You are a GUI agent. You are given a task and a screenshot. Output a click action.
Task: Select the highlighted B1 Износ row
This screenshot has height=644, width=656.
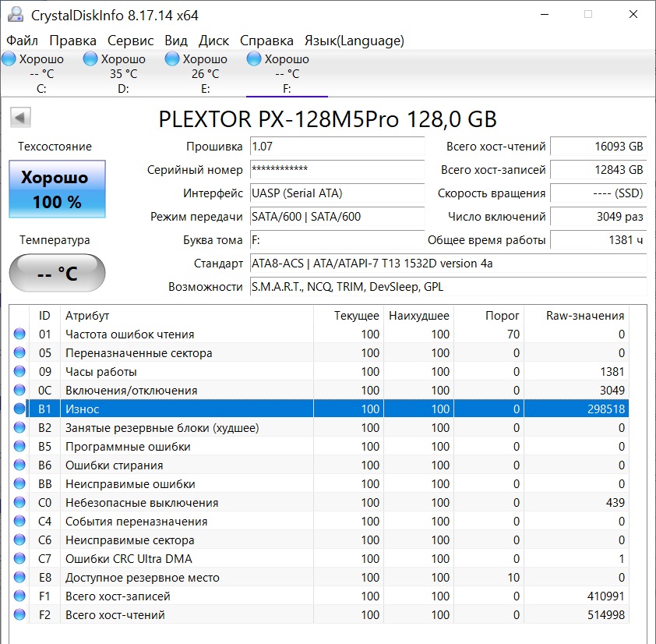point(319,409)
